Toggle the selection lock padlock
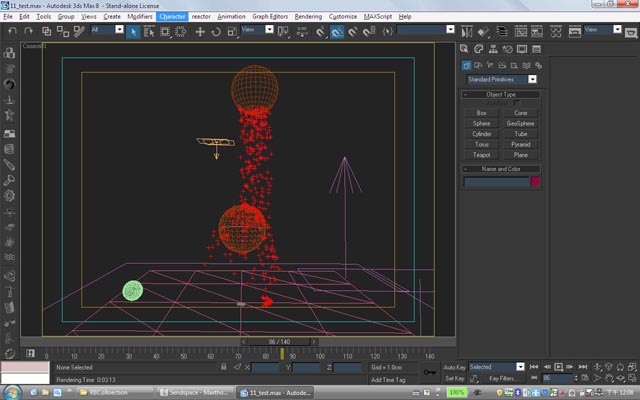The width and height of the screenshot is (640, 400). (x=224, y=367)
